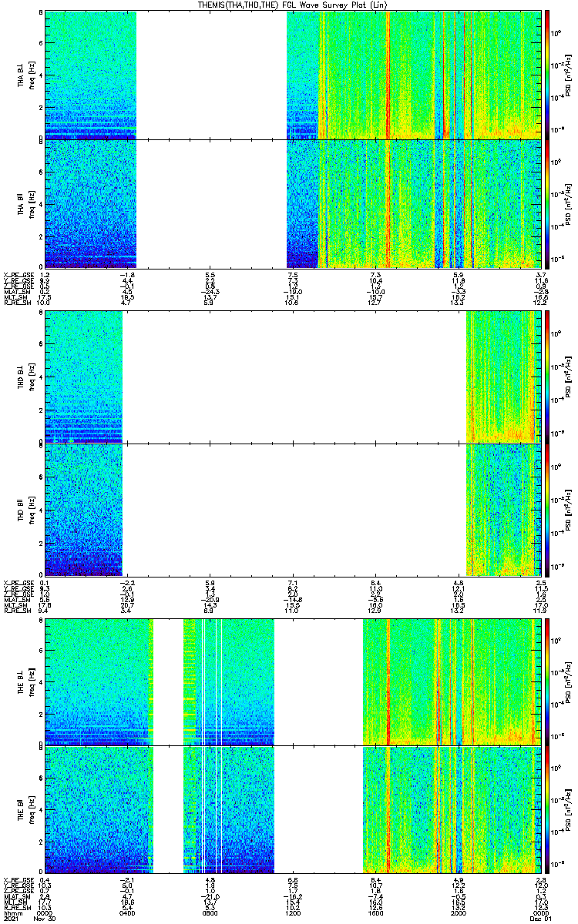Click the THD B⊥ spectrogram panel
This screenshot has width=578, height=924.
pyautogui.click(x=291, y=377)
